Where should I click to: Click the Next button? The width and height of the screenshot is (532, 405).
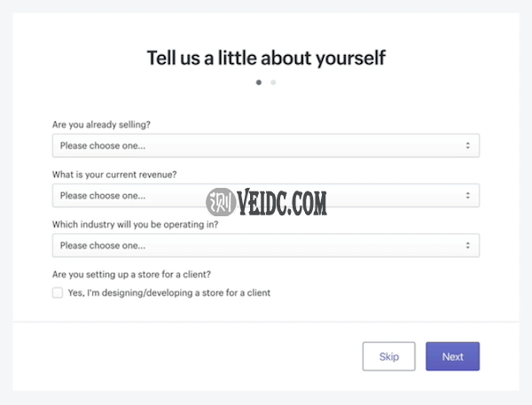click(x=452, y=356)
